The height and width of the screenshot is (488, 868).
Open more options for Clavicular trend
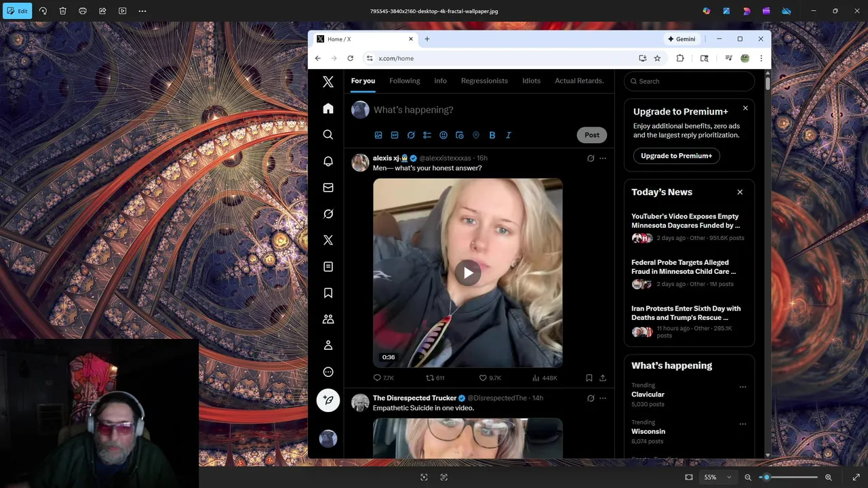point(743,387)
